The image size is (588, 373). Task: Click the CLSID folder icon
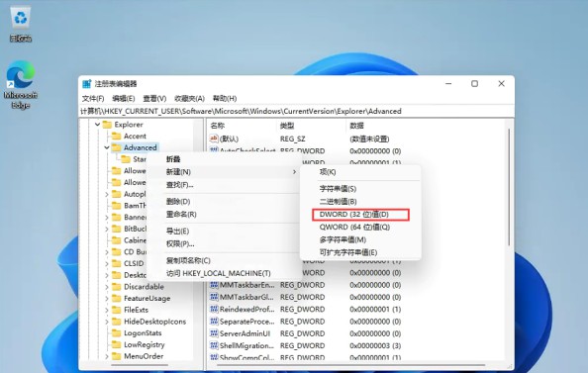click(x=117, y=263)
